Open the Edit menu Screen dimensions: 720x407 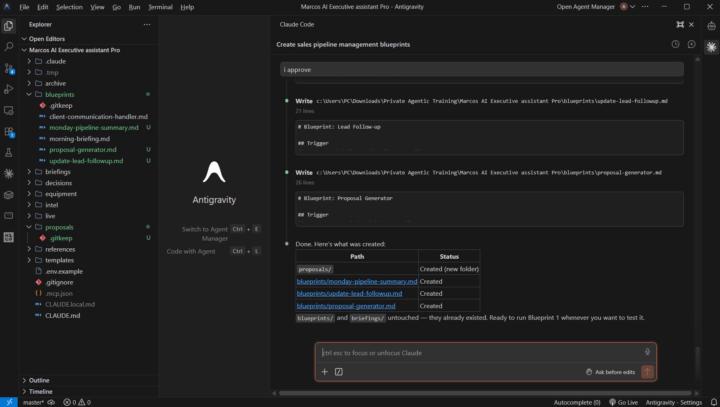43,7
